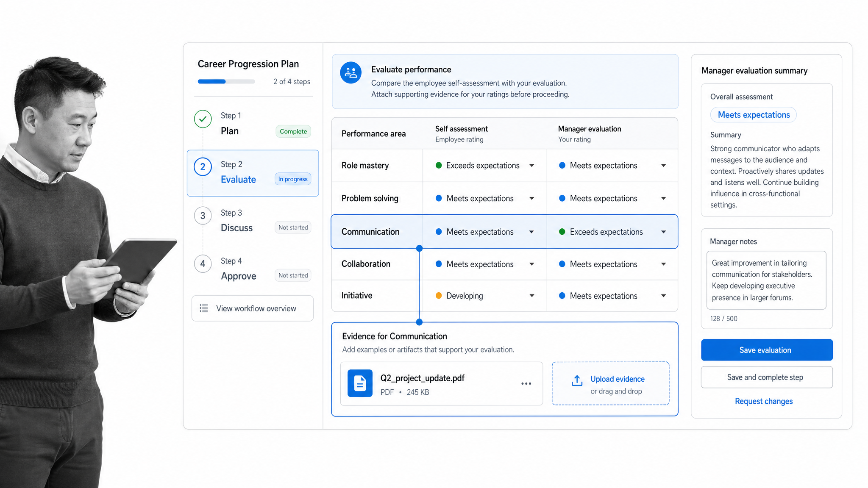Click the upload arrow icon

(577, 381)
